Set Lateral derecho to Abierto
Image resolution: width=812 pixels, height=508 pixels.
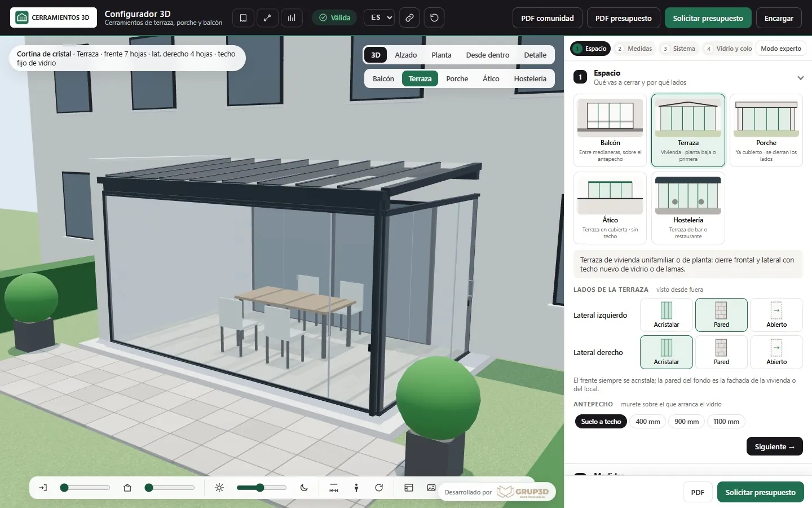(776, 352)
